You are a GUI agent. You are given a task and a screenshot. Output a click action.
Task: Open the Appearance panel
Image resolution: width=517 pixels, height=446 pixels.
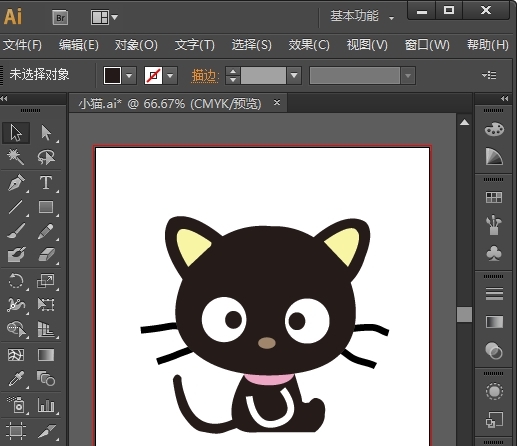click(x=494, y=391)
